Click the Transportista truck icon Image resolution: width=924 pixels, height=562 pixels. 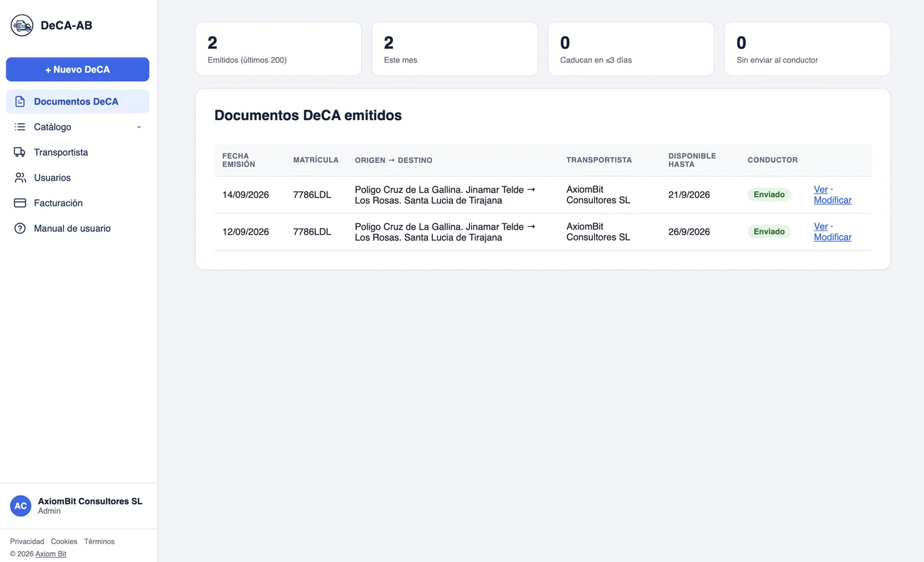(x=20, y=152)
